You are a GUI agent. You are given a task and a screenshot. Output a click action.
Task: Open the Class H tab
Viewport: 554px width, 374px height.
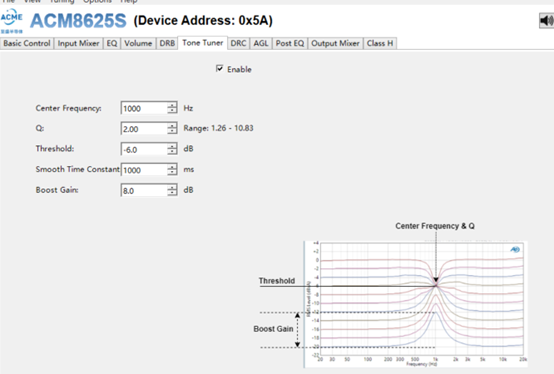click(380, 43)
